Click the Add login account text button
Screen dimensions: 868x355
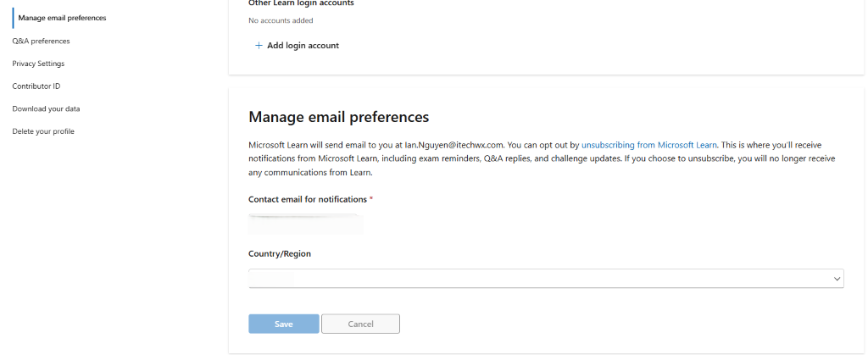tap(303, 46)
